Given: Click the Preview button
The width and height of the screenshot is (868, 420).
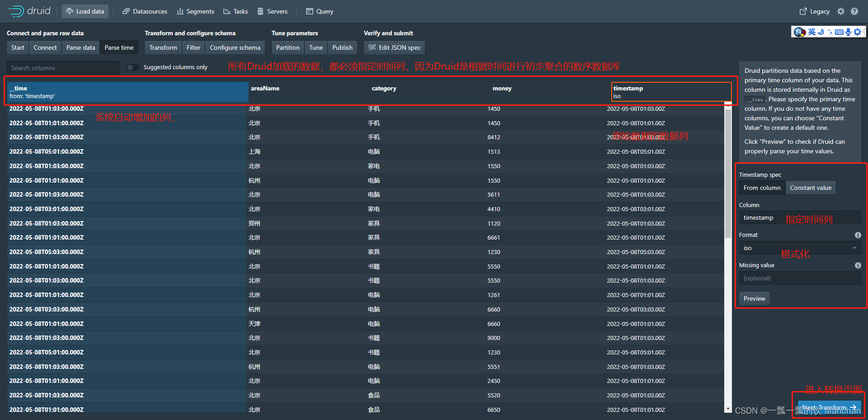Looking at the screenshot, I should [x=755, y=298].
